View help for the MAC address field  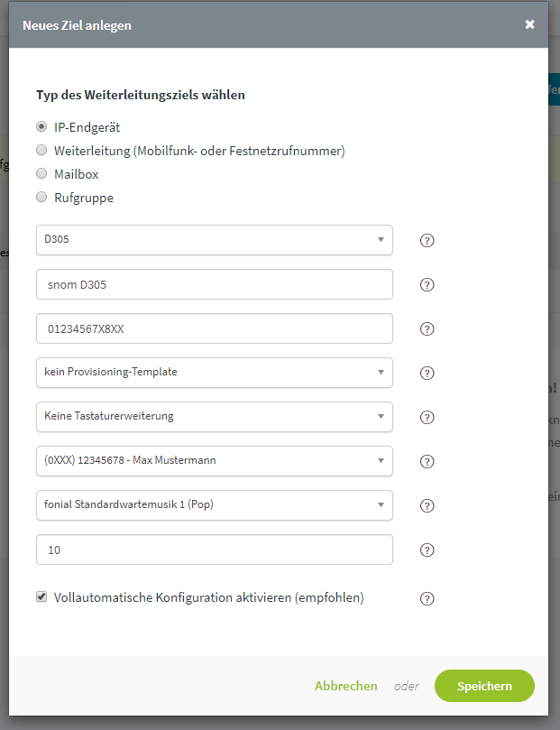427,328
